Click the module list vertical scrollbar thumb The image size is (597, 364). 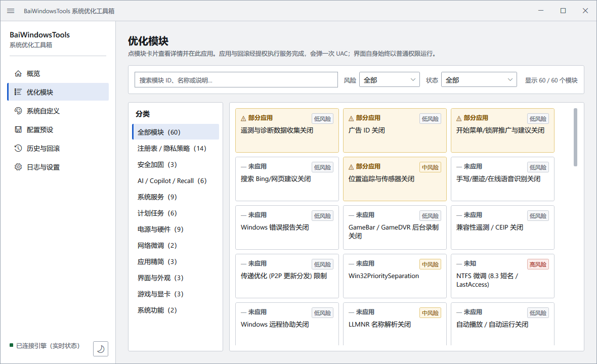(575, 138)
